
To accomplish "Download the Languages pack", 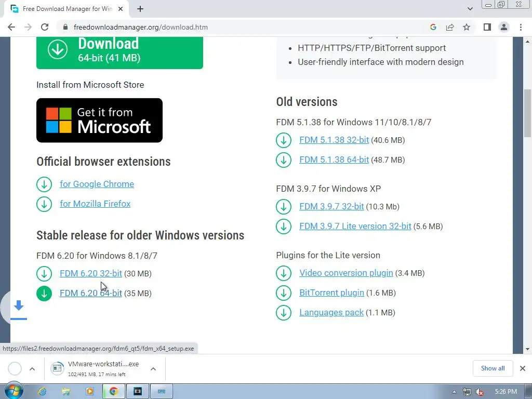I will (x=331, y=312).
